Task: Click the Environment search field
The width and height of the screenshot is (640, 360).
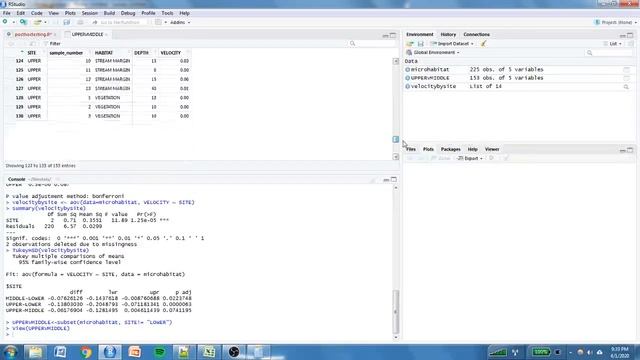Action: pyautogui.click(x=610, y=52)
